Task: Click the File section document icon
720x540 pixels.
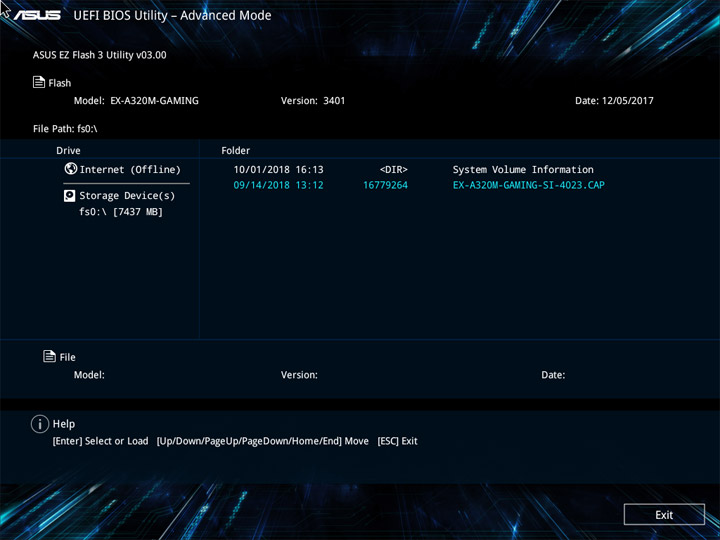Action: (x=49, y=356)
